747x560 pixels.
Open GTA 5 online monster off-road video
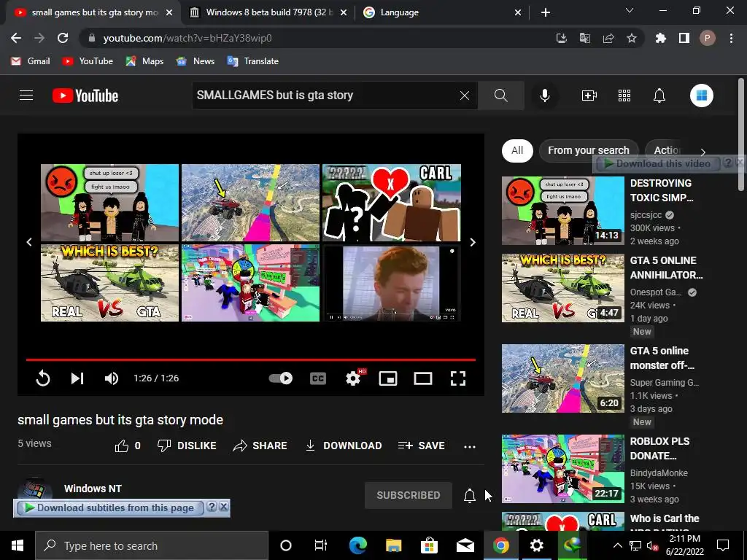click(x=563, y=378)
